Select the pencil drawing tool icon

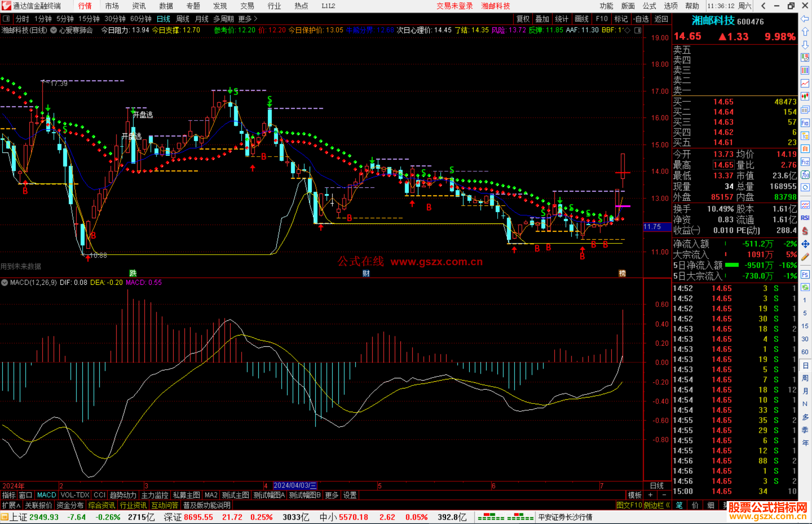tap(805, 257)
